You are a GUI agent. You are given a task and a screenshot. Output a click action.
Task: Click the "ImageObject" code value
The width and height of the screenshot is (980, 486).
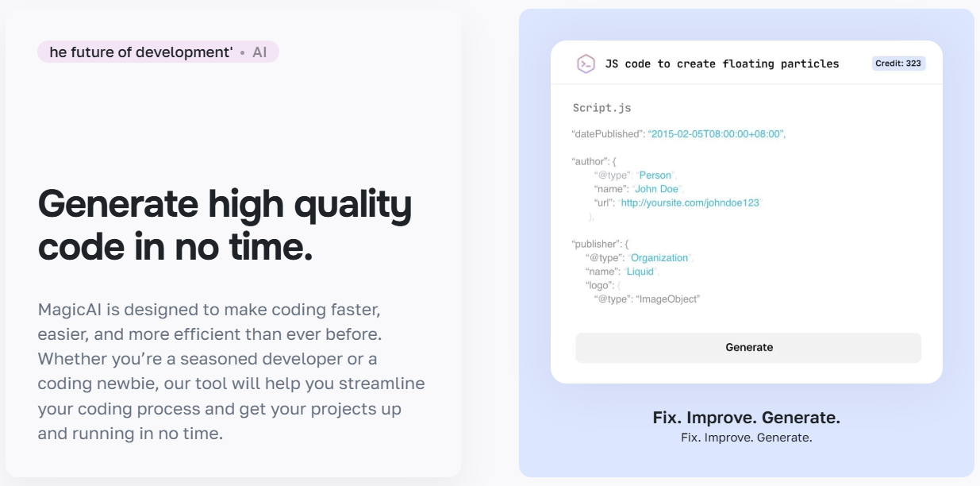(x=667, y=299)
